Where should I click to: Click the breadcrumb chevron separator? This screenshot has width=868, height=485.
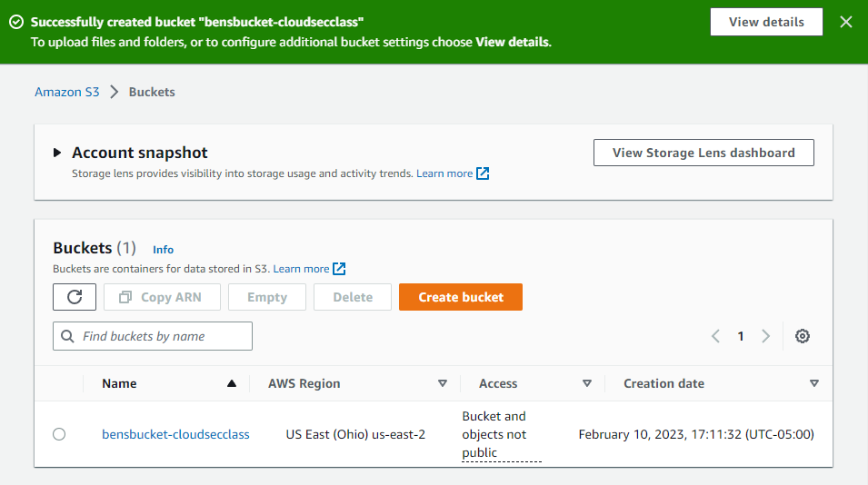click(x=115, y=92)
